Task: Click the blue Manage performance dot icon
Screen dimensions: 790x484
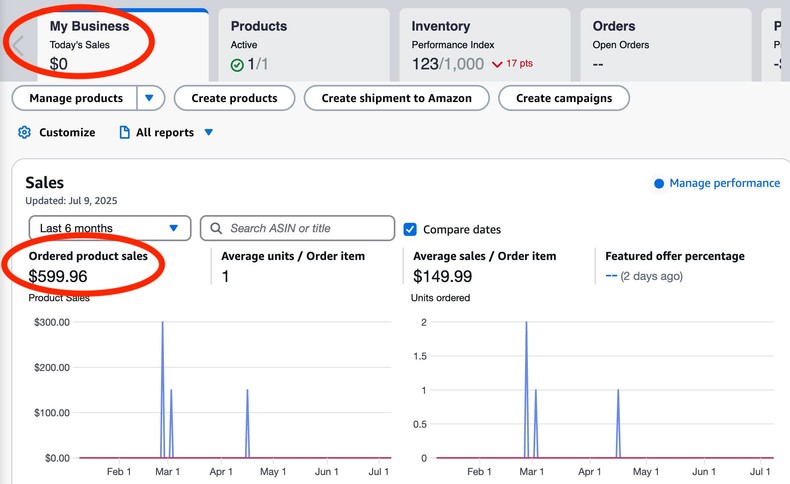Action: pos(659,184)
